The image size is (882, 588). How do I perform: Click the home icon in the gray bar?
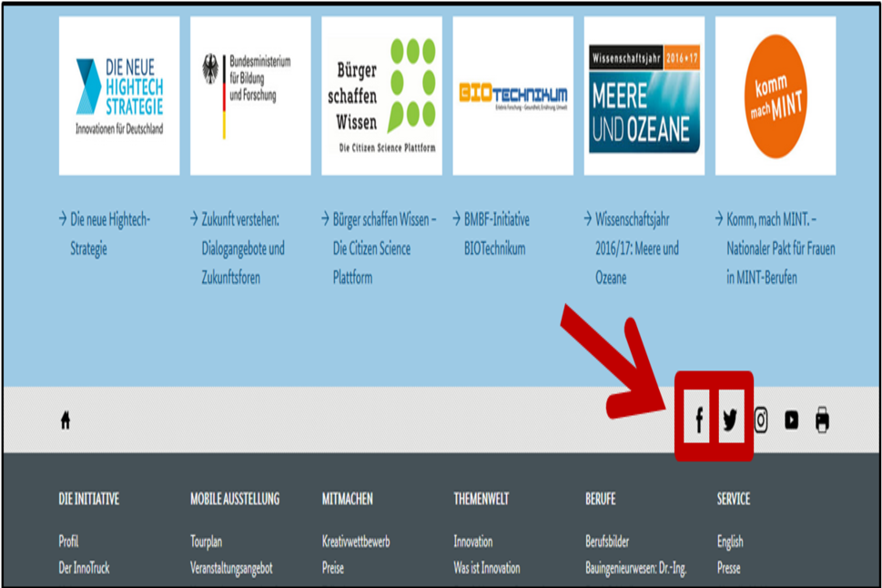point(66,421)
